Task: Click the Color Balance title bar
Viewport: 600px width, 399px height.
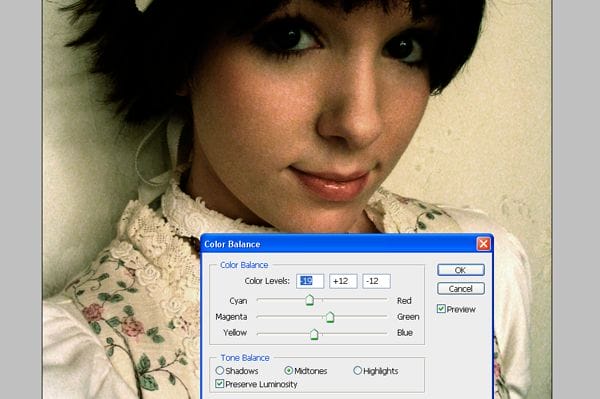Action: (347, 244)
